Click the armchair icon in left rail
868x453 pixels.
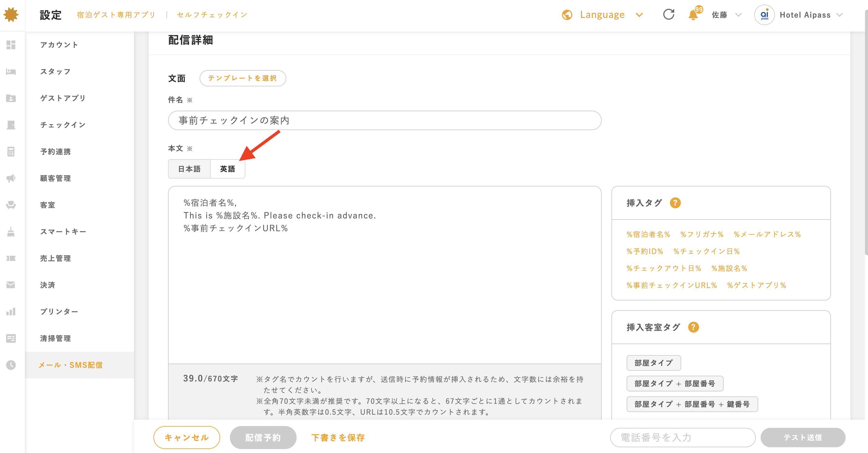click(11, 205)
